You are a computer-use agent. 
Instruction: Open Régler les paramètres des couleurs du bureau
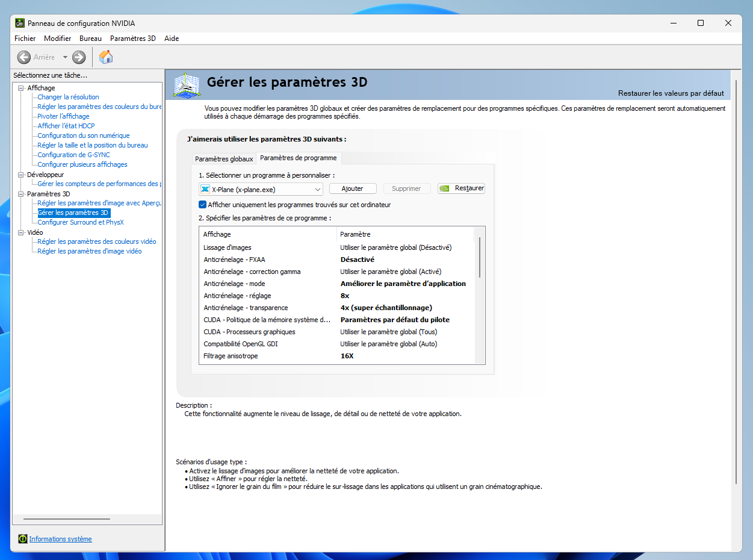99,107
